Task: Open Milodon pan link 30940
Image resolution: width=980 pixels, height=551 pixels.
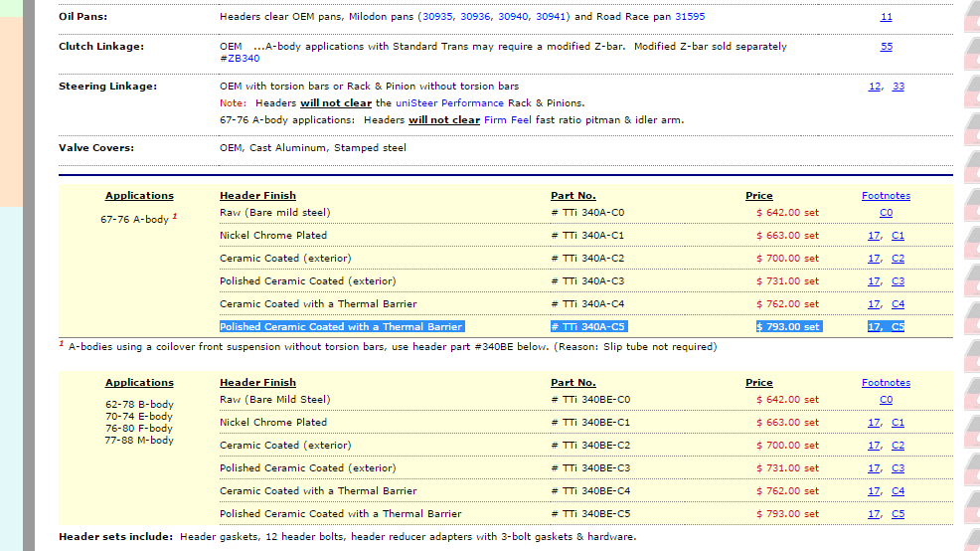Action: click(513, 17)
